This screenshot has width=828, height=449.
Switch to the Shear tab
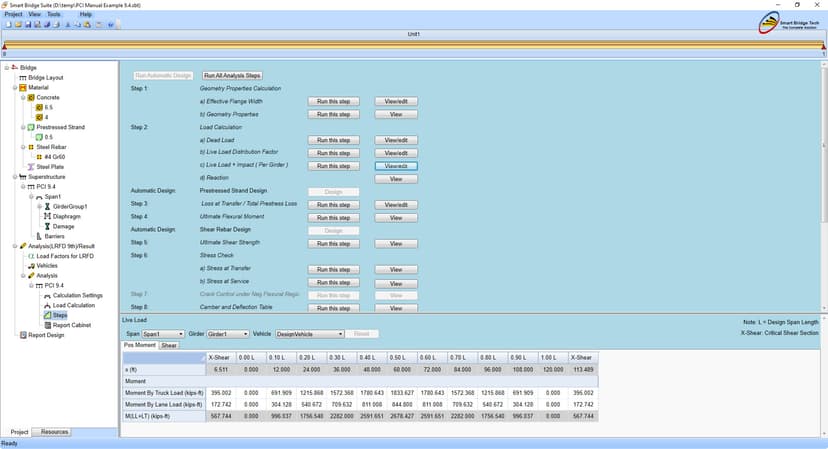(169, 345)
